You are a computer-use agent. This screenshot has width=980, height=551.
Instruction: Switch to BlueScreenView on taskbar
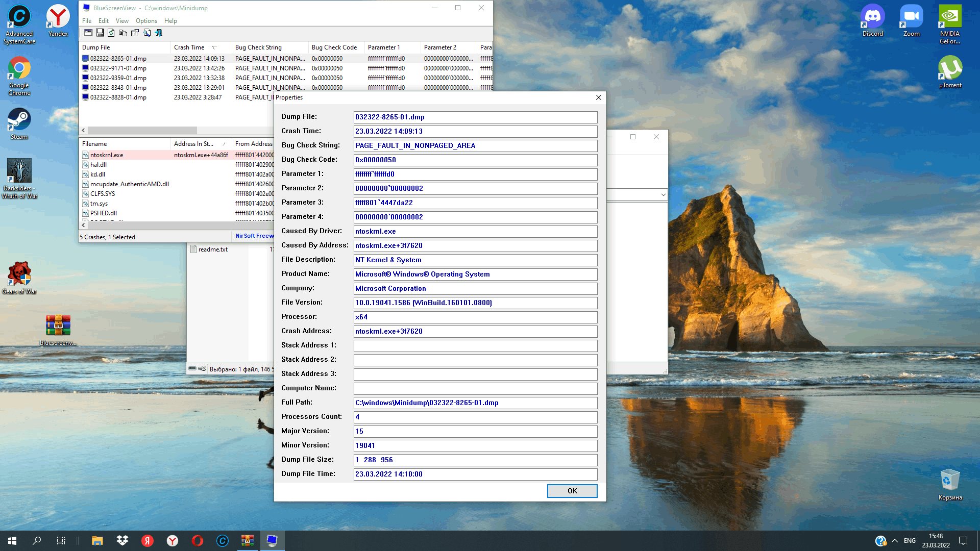[x=272, y=541]
